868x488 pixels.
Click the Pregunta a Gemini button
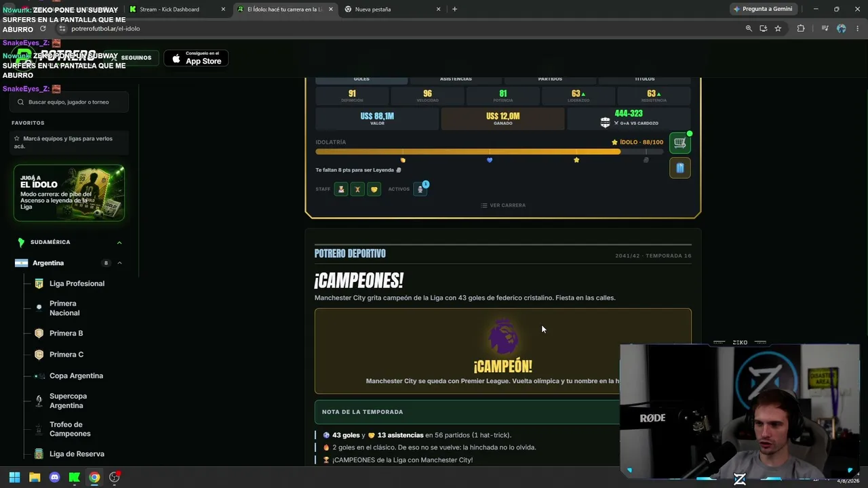(763, 9)
